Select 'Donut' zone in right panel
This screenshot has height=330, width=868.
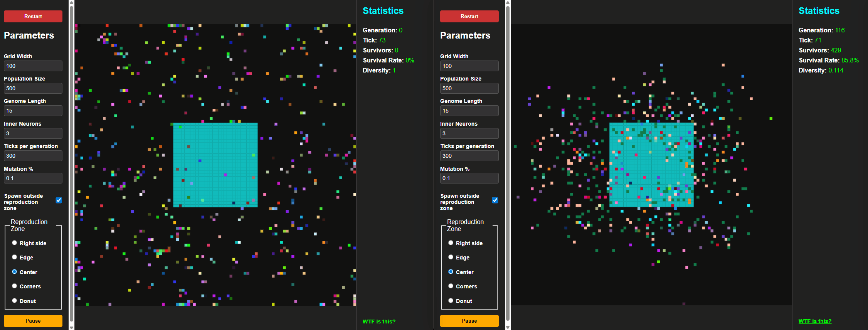(x=451, y=301)
